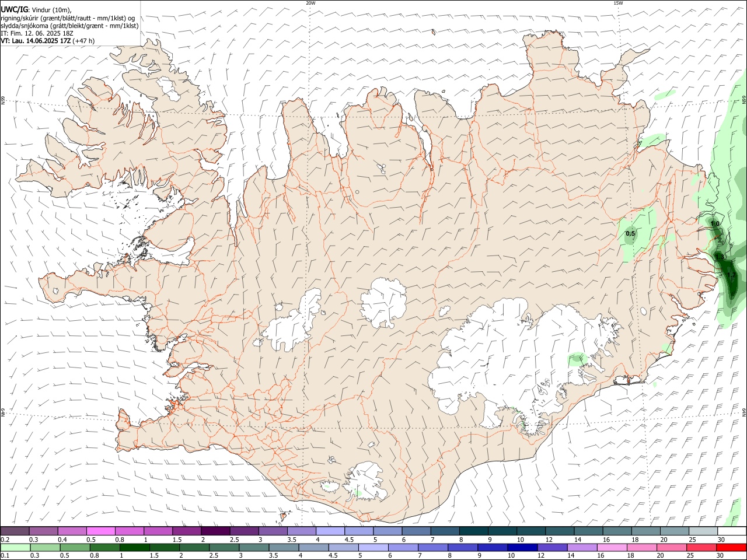Pick the mauve 0.2 swatch in top legend
Viewport: 747px width, 560px height.
point(15,531)
